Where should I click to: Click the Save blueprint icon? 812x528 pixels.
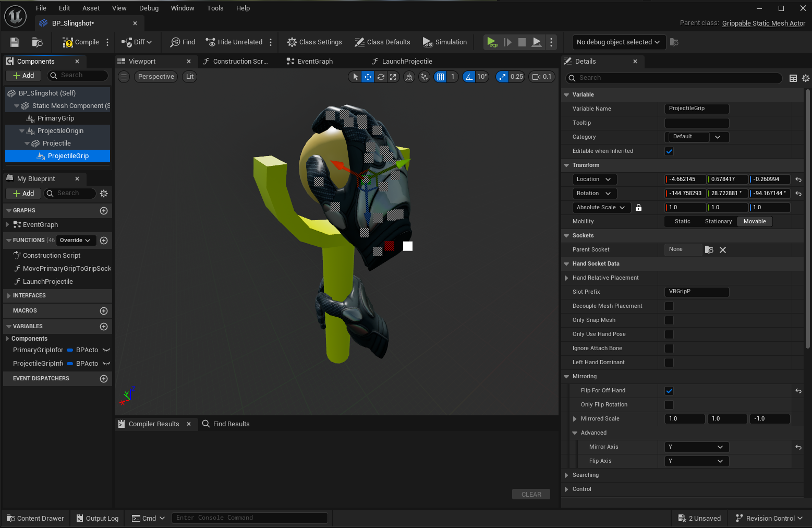point(15,42)
